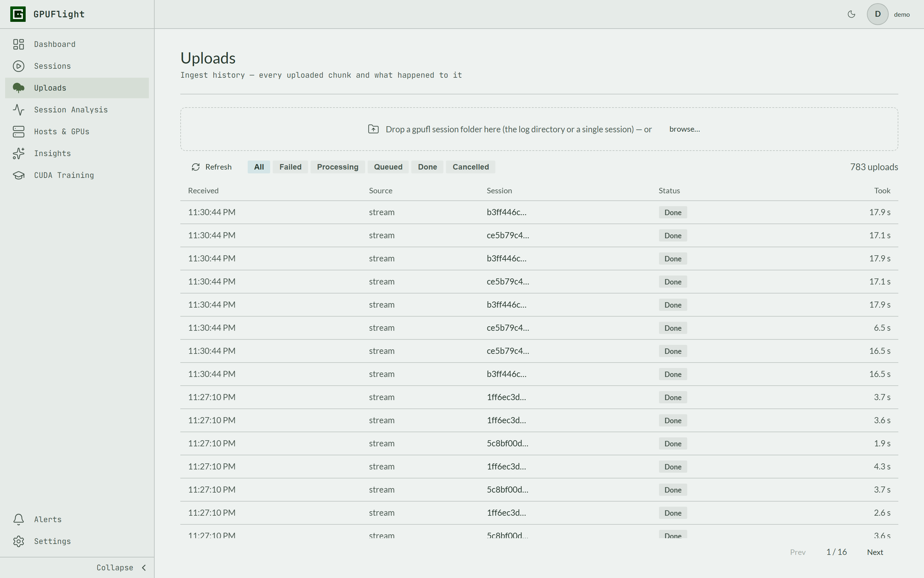This screenshot has width=924, height=578.
Task: Click the user avatar with letter D
Action: click(877, 14)
